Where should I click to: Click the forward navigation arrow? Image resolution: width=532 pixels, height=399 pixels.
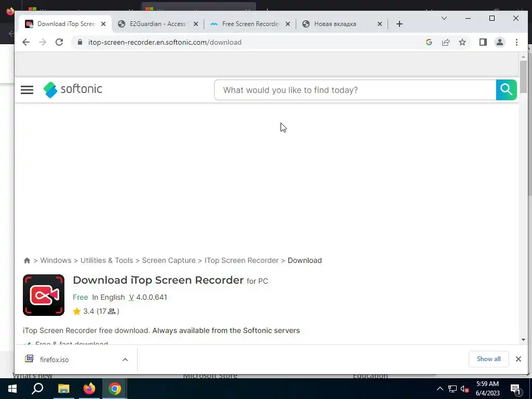pyautogui.click(x=43, y=42)
